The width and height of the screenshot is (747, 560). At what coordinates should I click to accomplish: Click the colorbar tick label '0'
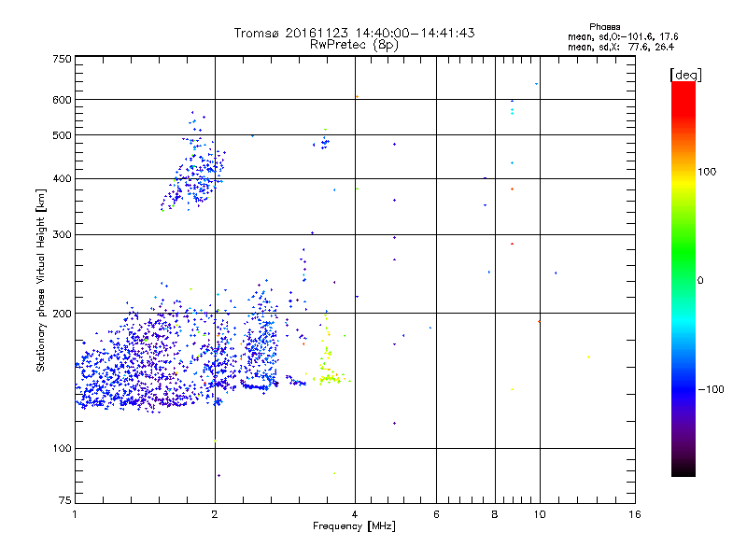699,281
